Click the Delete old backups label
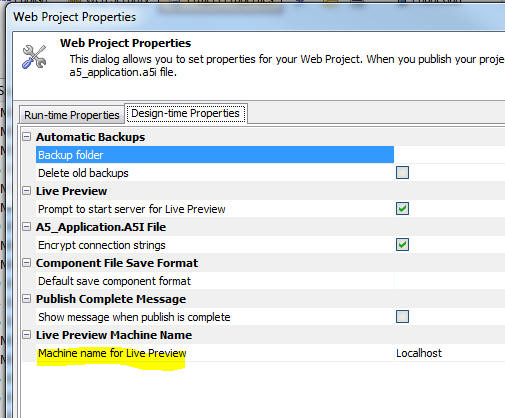The height and width of the screenshot is (418, 505). 83,173
